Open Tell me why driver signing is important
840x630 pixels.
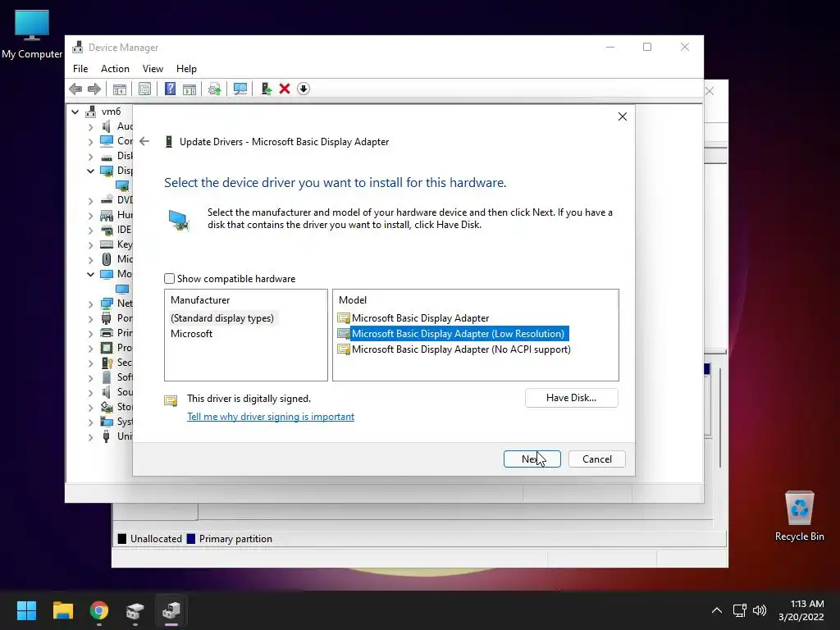(x=271, y=416)
